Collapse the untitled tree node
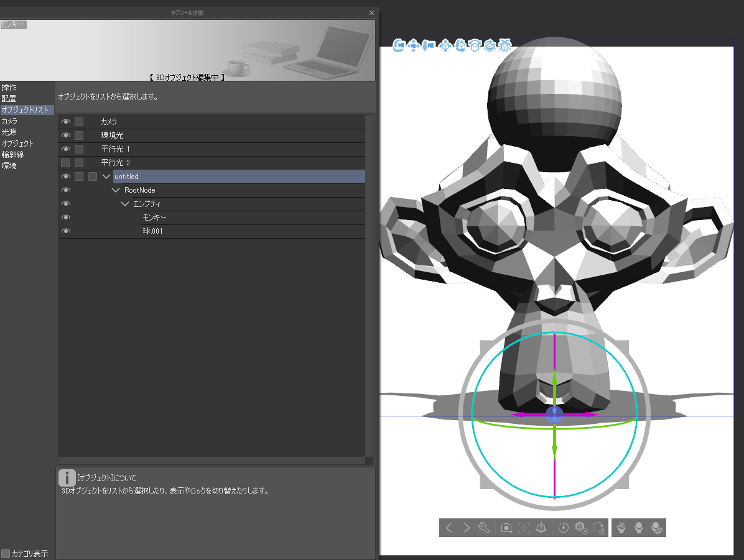Image resolution: width=744 pixels, height=560 pixels. coord(106,177)
